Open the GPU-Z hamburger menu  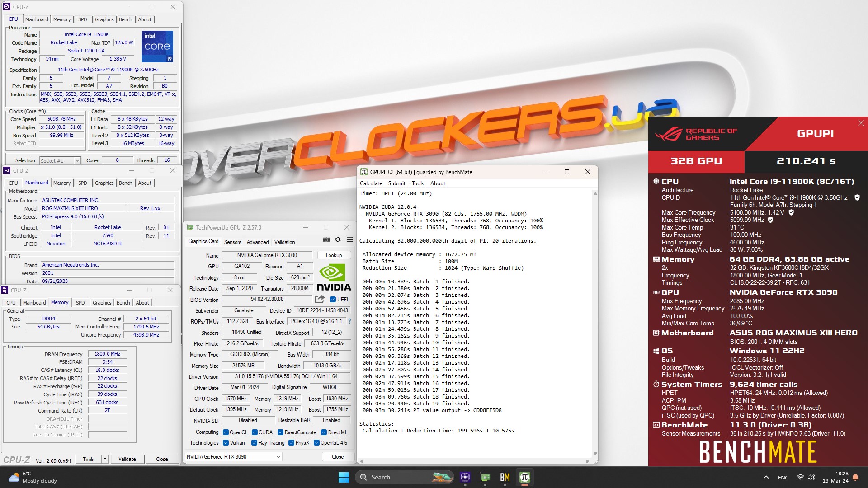click(349, 239)
